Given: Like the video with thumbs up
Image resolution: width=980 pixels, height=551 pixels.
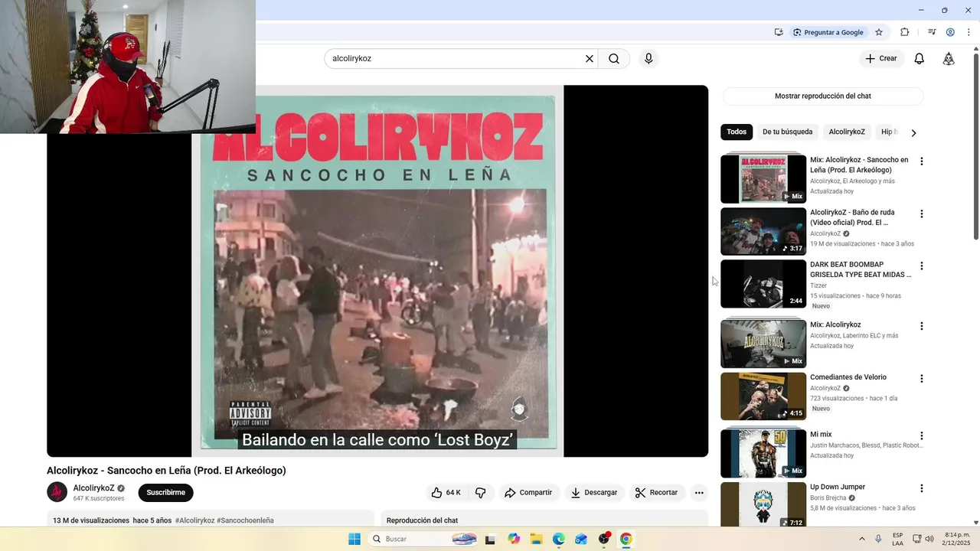Looking at the screenshot, I should [x=446, y=493].
